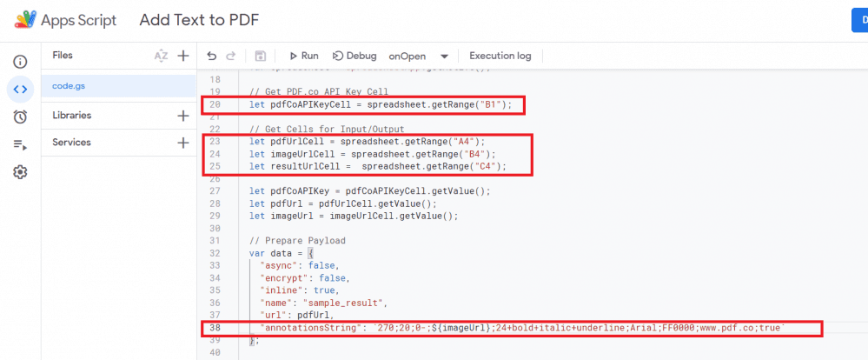This screenshot has width=868, height=360.
Task: Open the Executions list icon
Action: pyautogui.click(x=20, y=145)
